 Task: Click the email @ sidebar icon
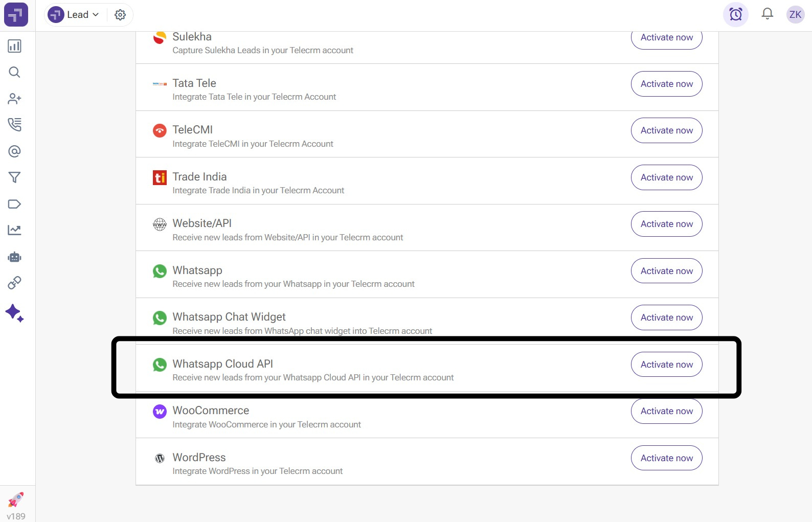14,151
